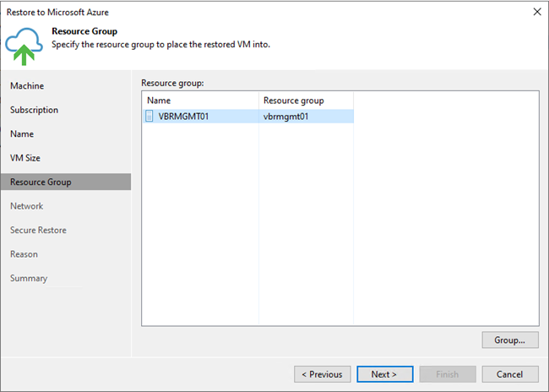Click the cloud upload restore icon

[x=24, y=46]
